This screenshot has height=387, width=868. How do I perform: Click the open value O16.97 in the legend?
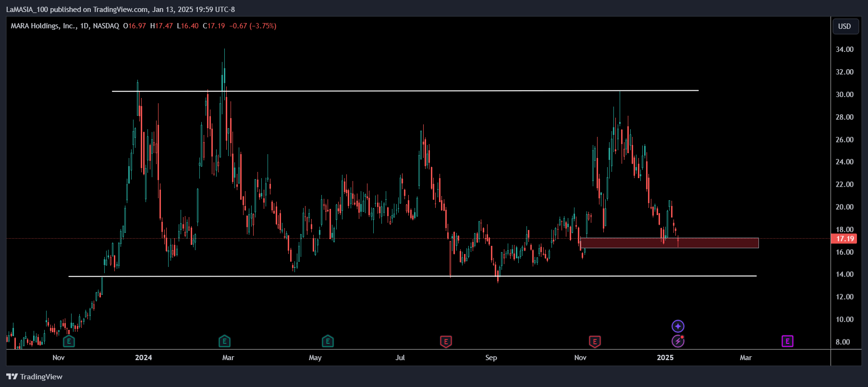coord(134,26)
